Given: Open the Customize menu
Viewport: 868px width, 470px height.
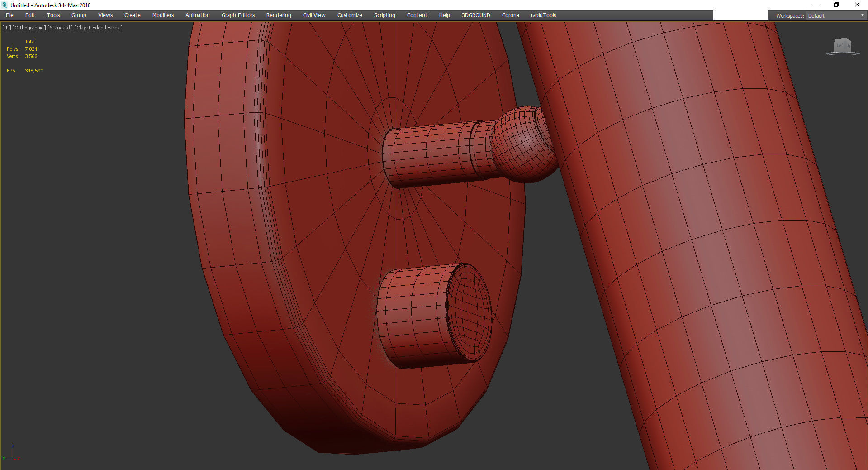Looking at the screenshot, I should click(350, 15).
